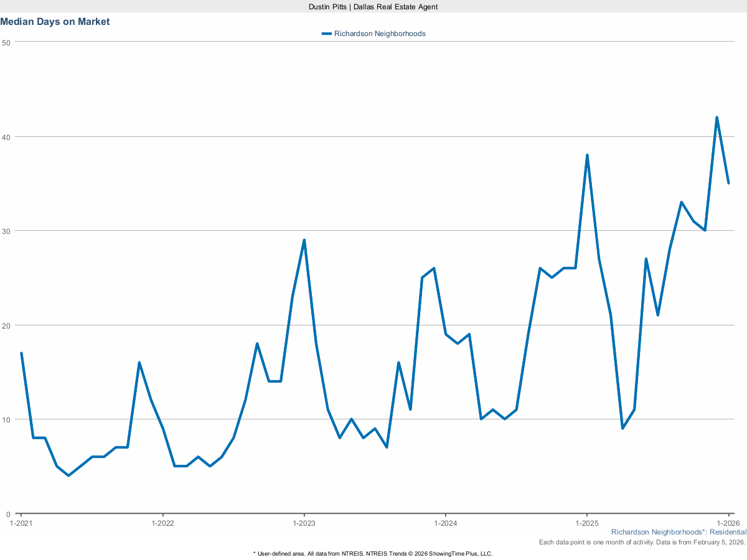The image size is (747, 560).
Task: Select the peak data point near 42
Action: click(x=716, y=116)
